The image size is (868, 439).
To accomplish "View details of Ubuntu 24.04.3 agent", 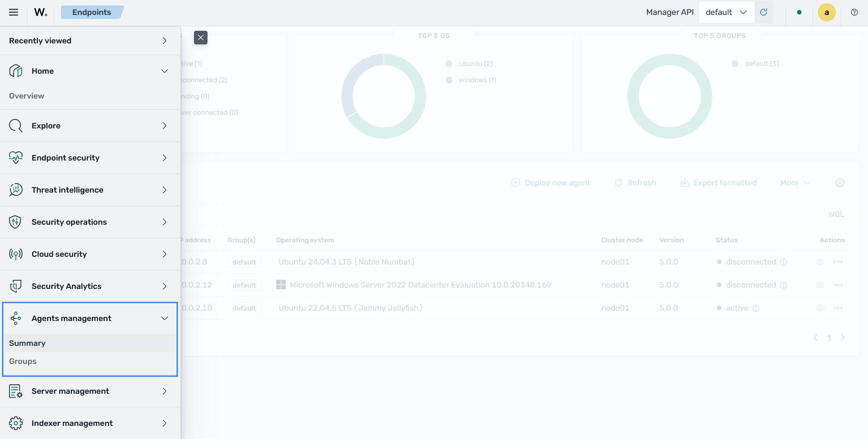I will 820,262.
